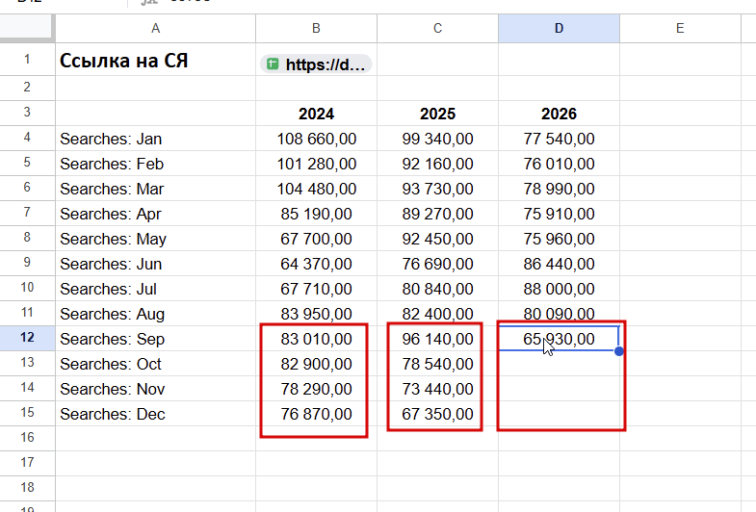Screen dimensions: 756x512
Task: Click cell with value 78 990,00
Action: [559, 189]
